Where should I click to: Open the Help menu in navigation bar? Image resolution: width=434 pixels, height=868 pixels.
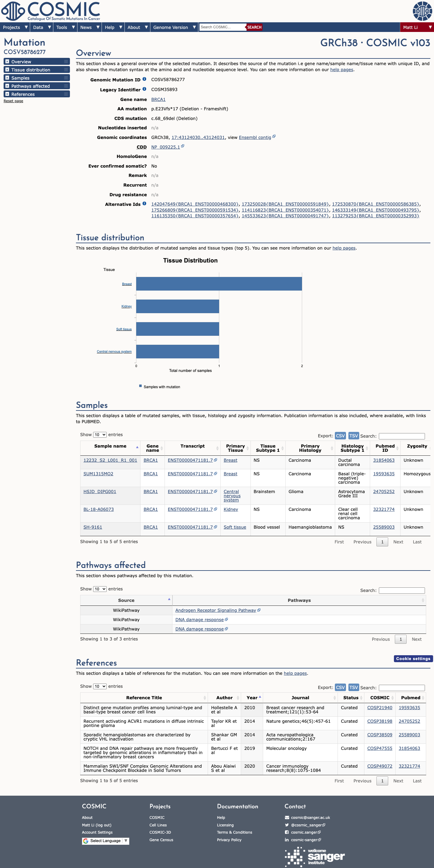(113, 27)
